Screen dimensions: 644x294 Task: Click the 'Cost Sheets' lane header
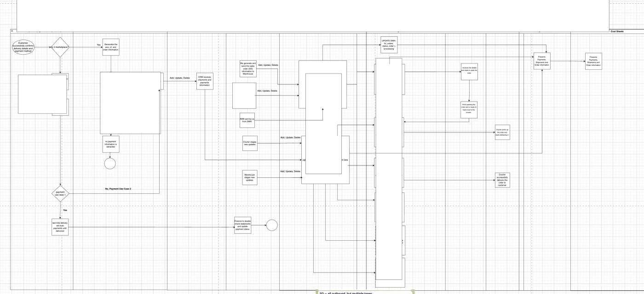[617, 31]
